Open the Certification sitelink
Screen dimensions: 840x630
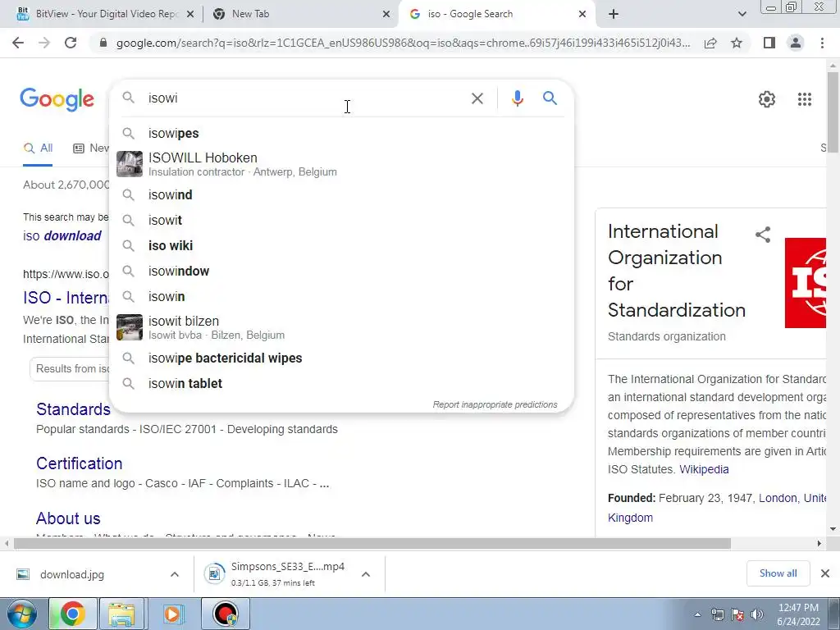[80, 464]
